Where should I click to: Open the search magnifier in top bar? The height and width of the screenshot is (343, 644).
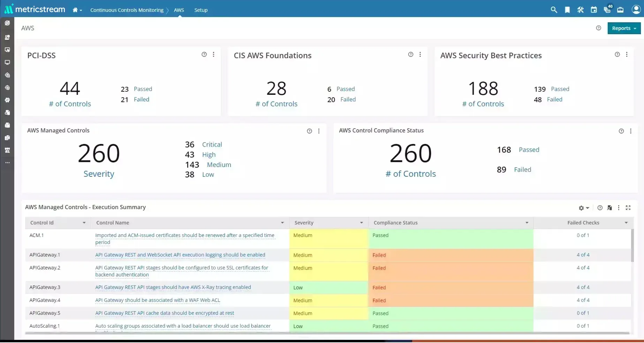click(554, 10)
